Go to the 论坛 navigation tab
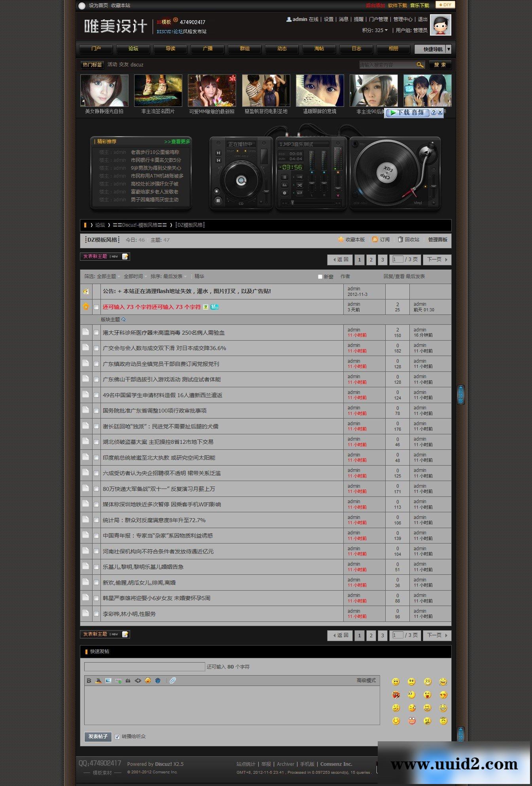 click(133, 49)
